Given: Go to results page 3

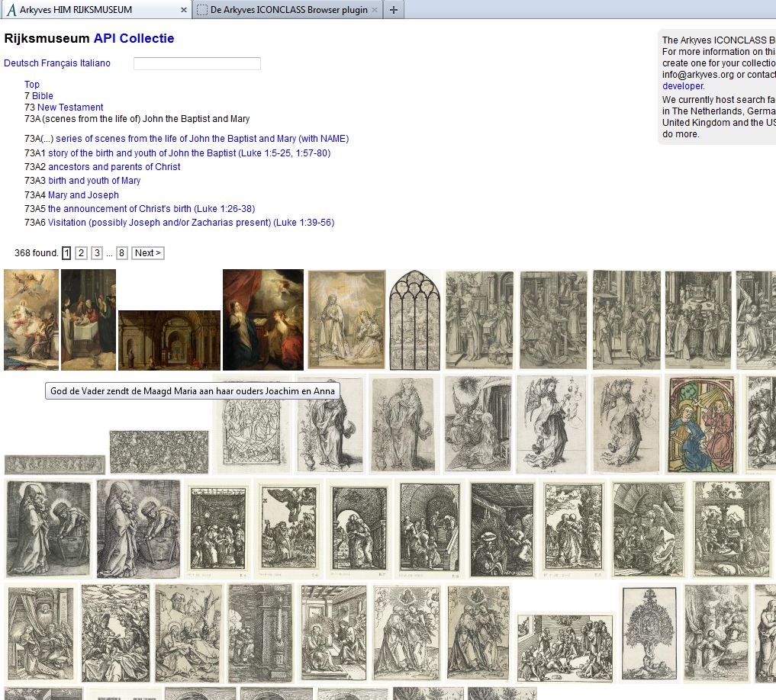Looking at the screenshot, I should (x=97, y=253).
